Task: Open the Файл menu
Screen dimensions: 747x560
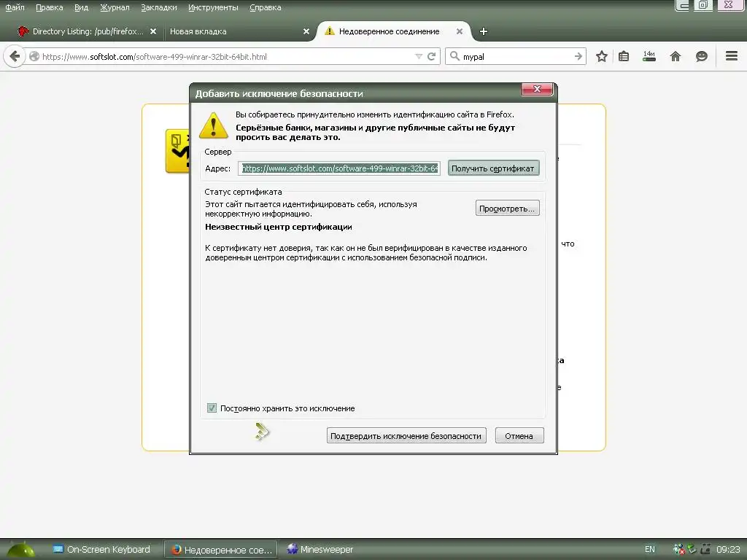Action: pos(15,7)
